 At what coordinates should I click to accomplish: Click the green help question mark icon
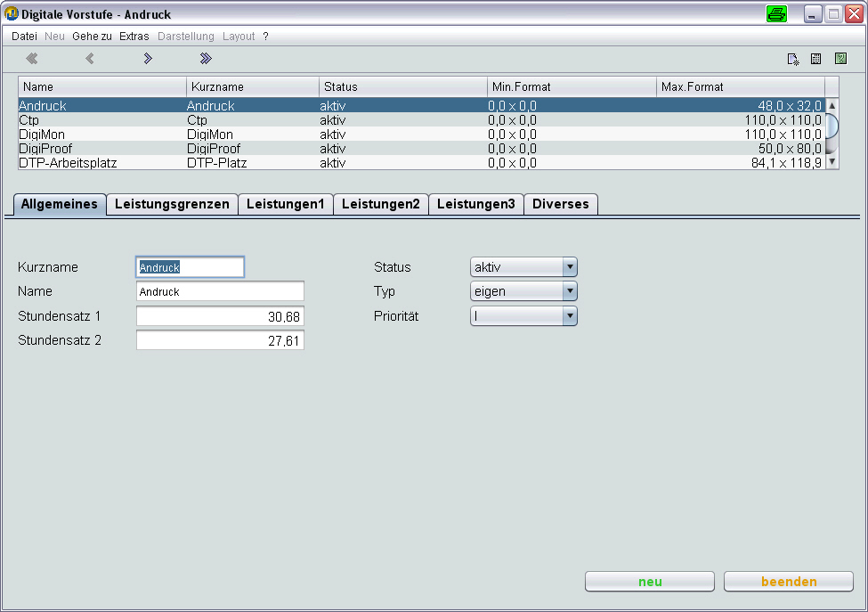pyautogui.click(x=841, y=58)
